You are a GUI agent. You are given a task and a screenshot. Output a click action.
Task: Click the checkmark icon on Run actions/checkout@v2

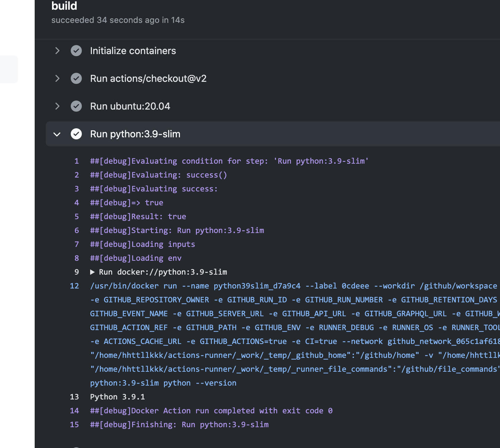(x=76, y=78)
